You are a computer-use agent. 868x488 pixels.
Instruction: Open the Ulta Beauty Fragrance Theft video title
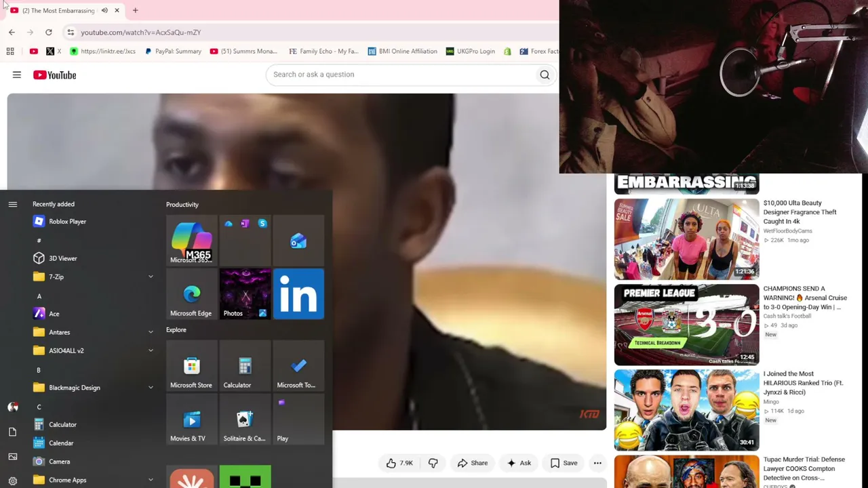[x=800, y=212]
